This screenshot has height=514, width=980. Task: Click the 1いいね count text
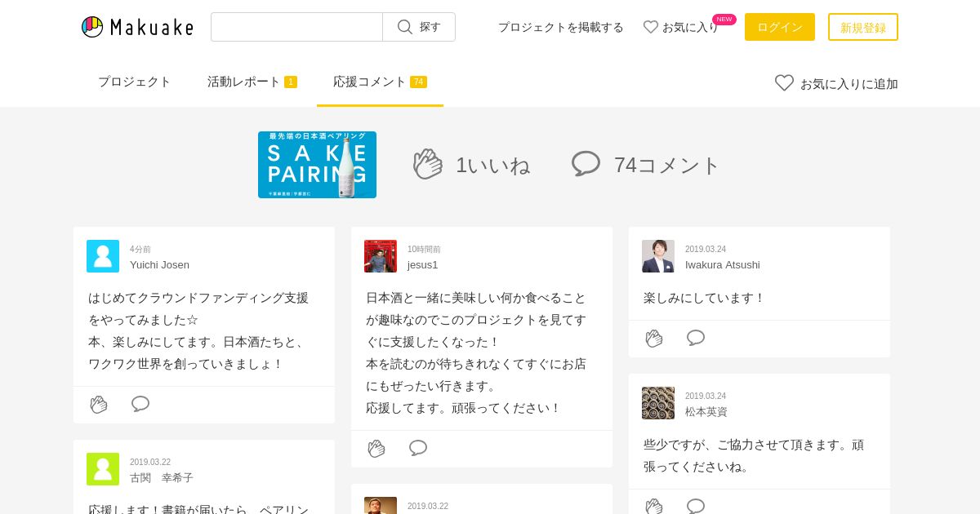493,165
